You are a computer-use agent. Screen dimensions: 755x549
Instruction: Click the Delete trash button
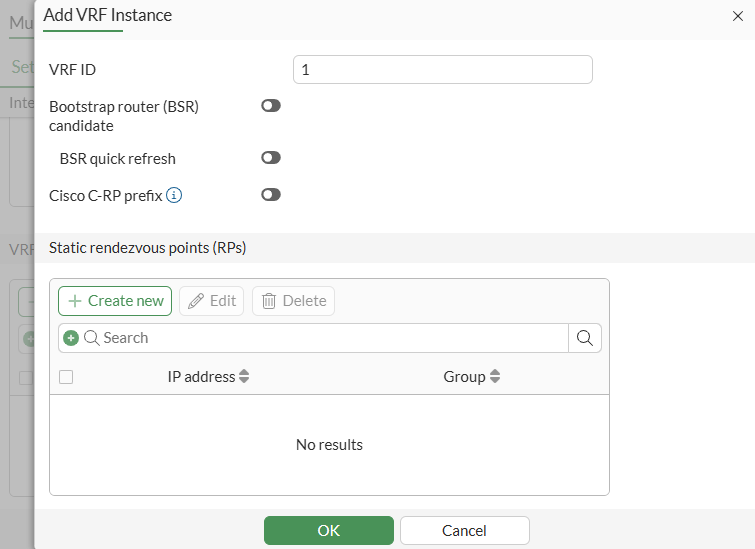[293, 301]
